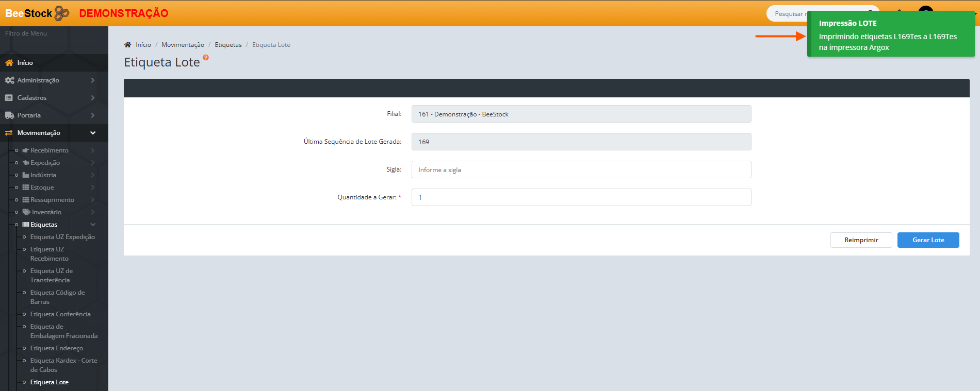The image size is (980, 391).
Task: Click the Administração gears icon
Action: pyautogui.click(x=9, y=80)
